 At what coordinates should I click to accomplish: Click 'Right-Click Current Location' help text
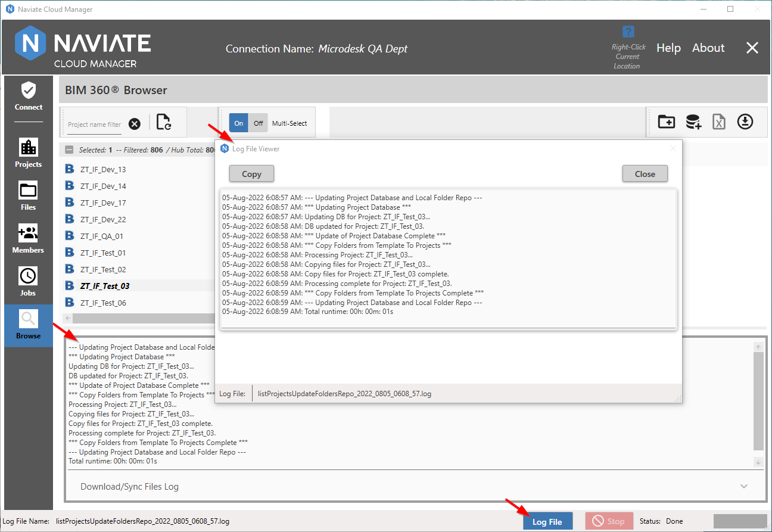click(x=628, y=57)
